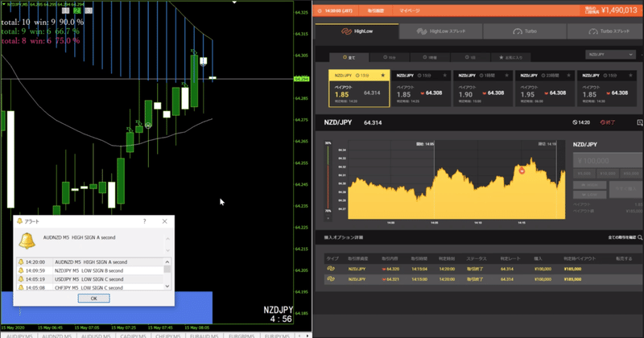This screenshot has width=644, height=338.
Task: Switch to EURJPY,M5 chart tab
Action: coord(277,336)
